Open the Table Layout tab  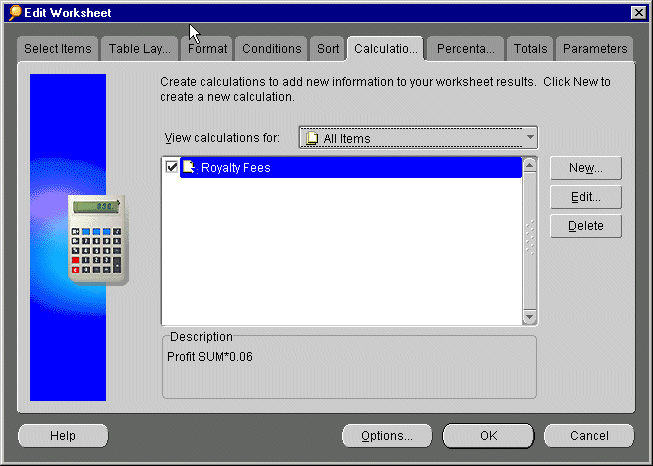tap(140, 48)
